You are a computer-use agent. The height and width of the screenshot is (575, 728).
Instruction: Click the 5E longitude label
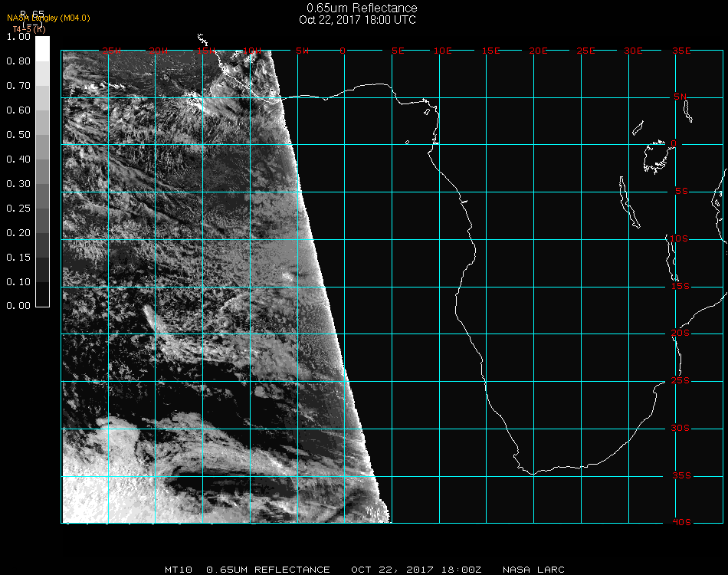(x=398, y=51)
